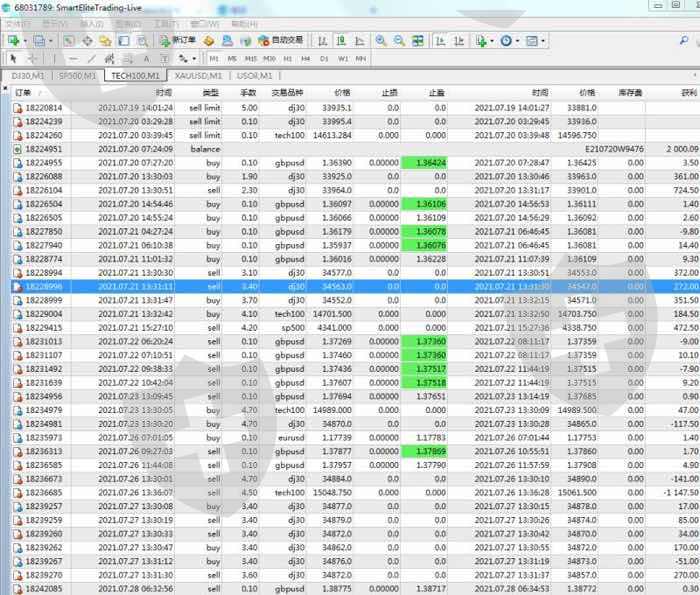The height and width of the screenshot is (595, 700).
Task: Open the periodicity clock dropdown
Action: pos(516,41)
